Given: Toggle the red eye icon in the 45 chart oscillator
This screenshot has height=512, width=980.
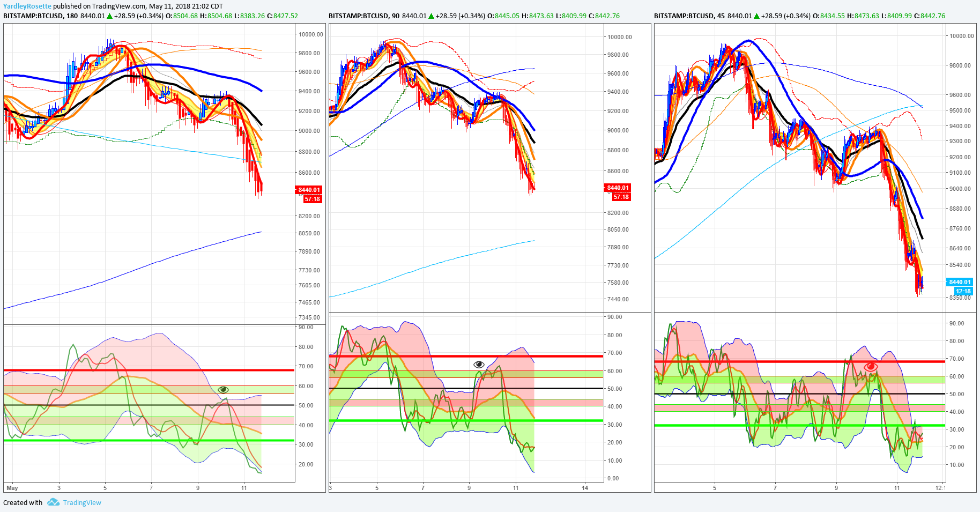Looking at the screenshot, I should (x=871, y=367).
